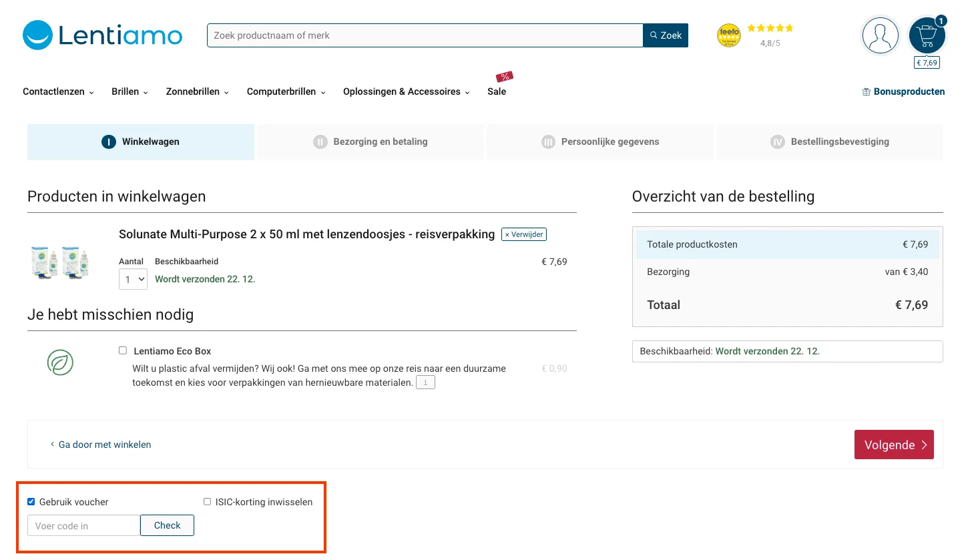This screenshot has height=560, width=980.
Task: Open the account profile icon
Action: pyautogui.click(x=880, y=35)
